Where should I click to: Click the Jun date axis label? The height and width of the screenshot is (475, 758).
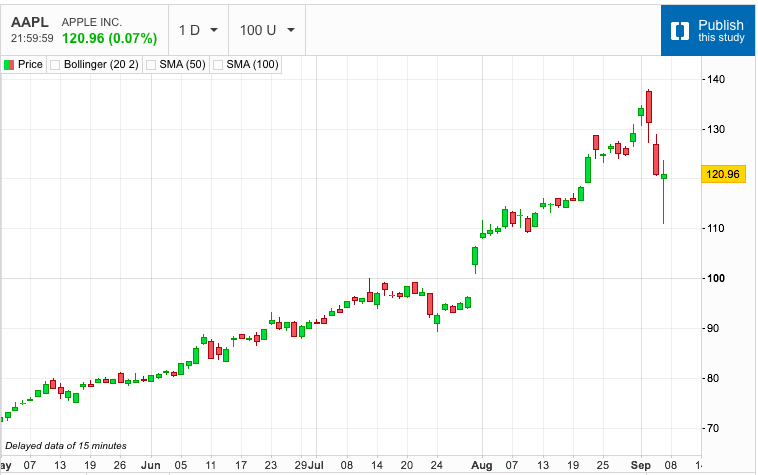point(150,465)
